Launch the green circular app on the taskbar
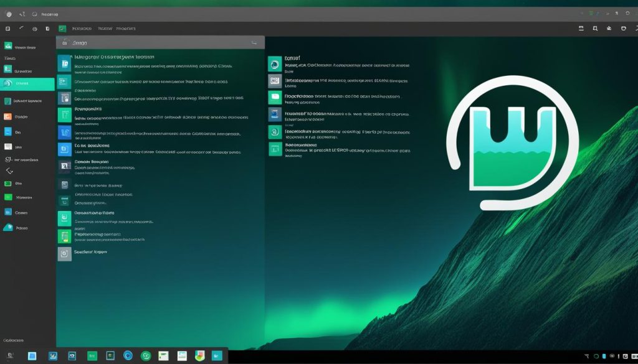Image resolution: width=638 pixels, height=364 pixels. coord(146,356)
